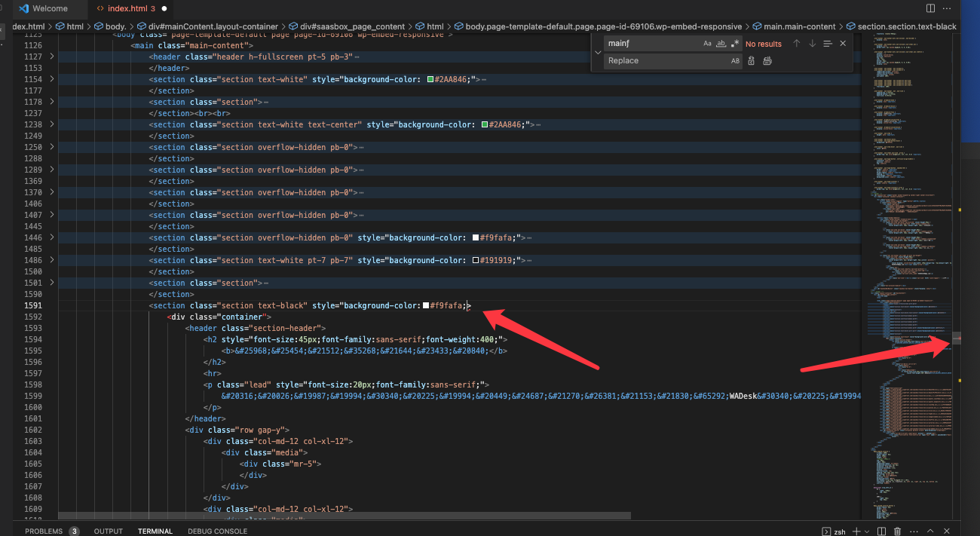The height and width of the screenshot is (536, 980).
Task: Click #191919 color swatch on line 1486
Action: click(476, 260)
